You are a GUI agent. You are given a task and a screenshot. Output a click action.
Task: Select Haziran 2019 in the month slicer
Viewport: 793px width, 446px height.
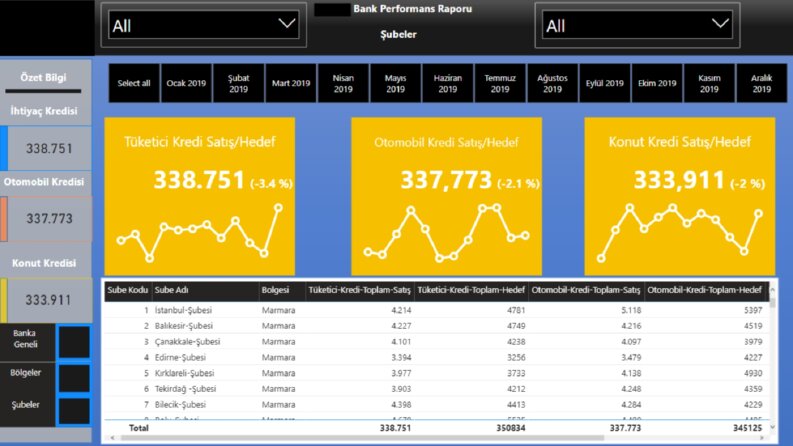pos(448,83)
